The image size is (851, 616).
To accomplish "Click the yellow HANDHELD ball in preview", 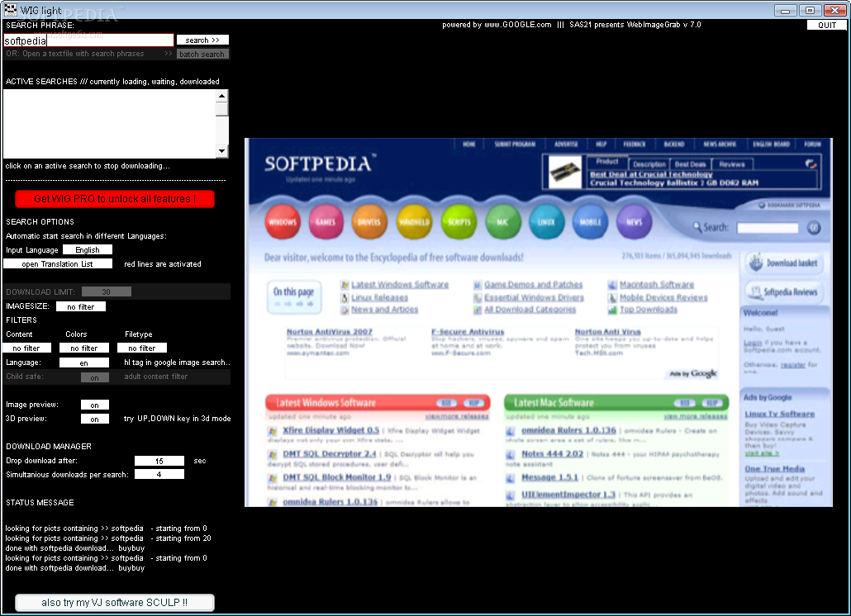I will point(414,222).
